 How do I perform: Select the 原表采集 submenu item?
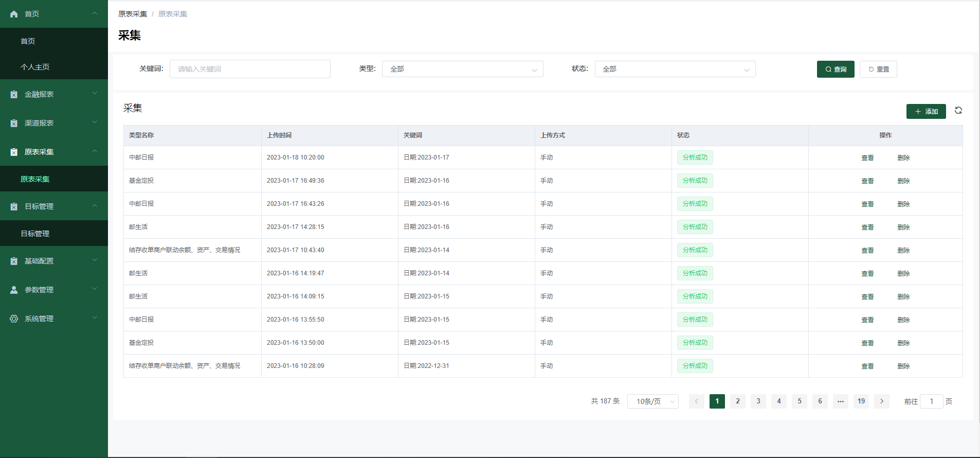pyautogui.click(x=35, y=179)
